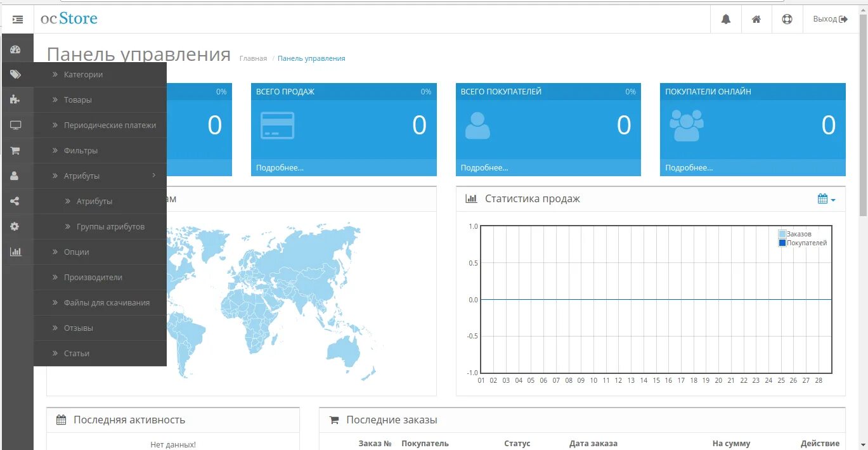Open Фильтры in the catalog menu
Image resolution: width=868 pixels, height=450 pixels.
(100, 150)
